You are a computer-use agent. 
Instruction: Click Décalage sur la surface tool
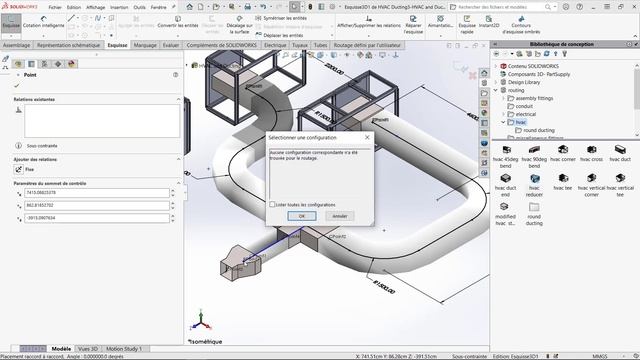(240, 25)
